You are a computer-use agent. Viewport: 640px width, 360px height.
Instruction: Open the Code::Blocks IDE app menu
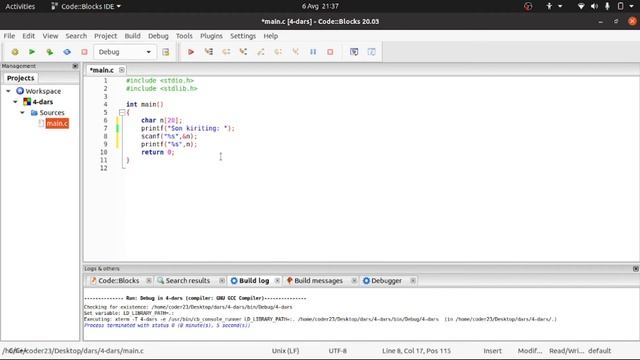tap(86, 6)
